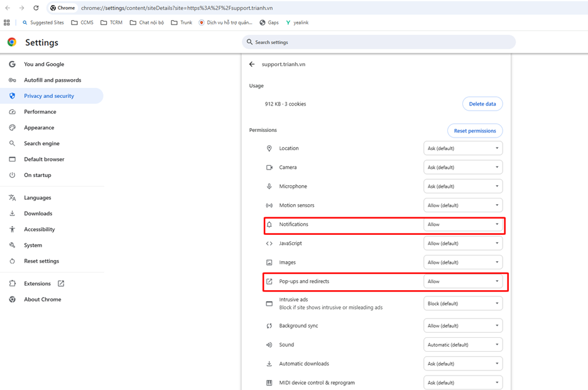Click the Notifications bell icon
This screenshot has height=390, width=588.
[x=269, y=224]
